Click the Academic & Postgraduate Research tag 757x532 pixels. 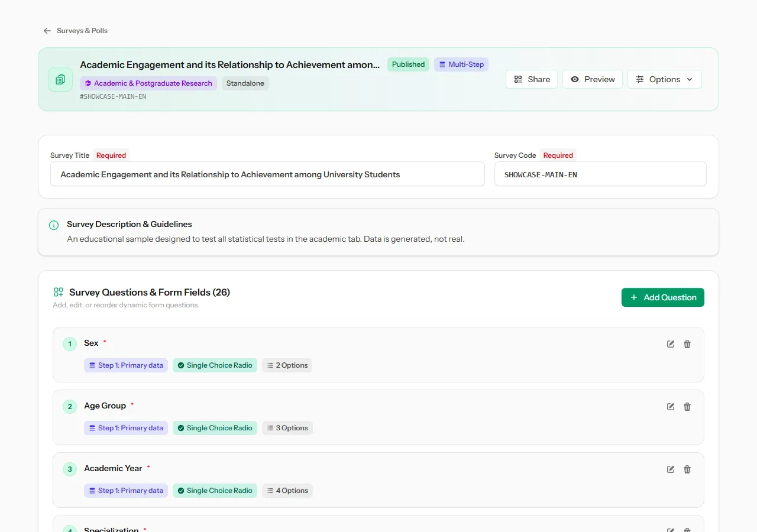(x=148, y=83)
